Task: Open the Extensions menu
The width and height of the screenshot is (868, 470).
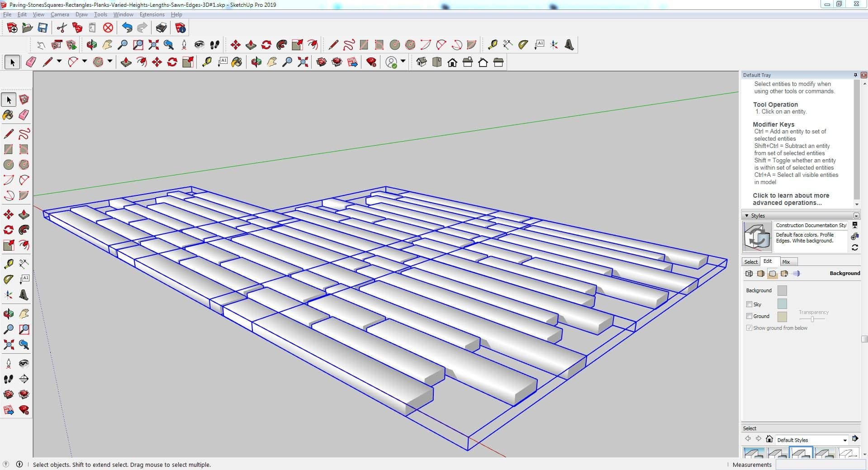Action: click(x=152, y=14)
